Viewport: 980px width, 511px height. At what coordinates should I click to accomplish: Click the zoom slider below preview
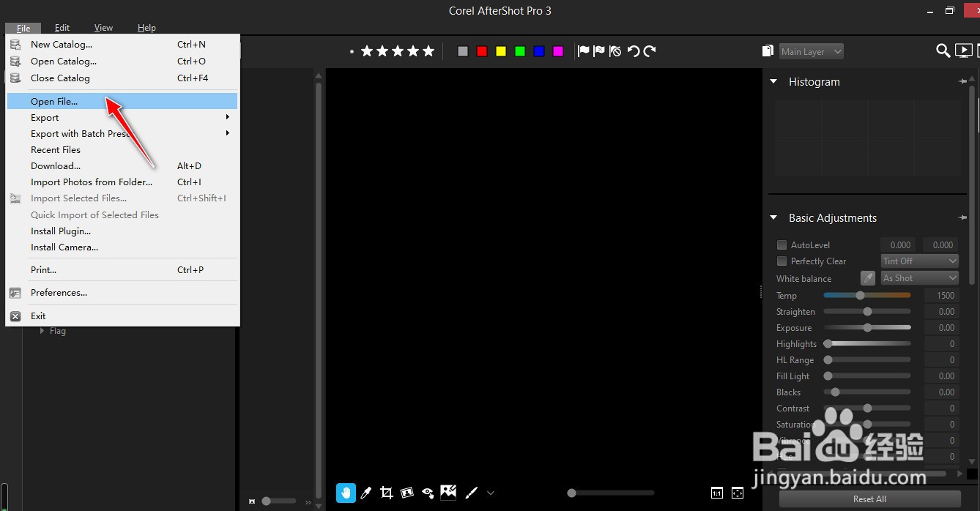(612, 493)
